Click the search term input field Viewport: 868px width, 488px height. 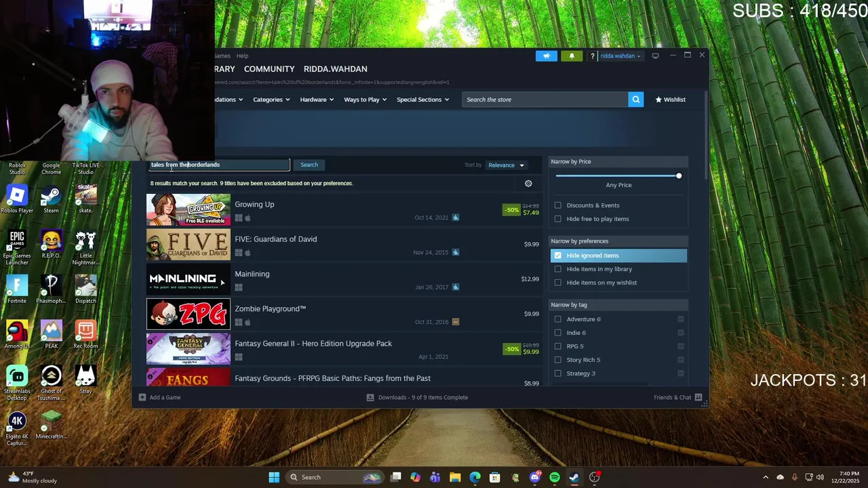pyautogui.click(x=219, y=165)
